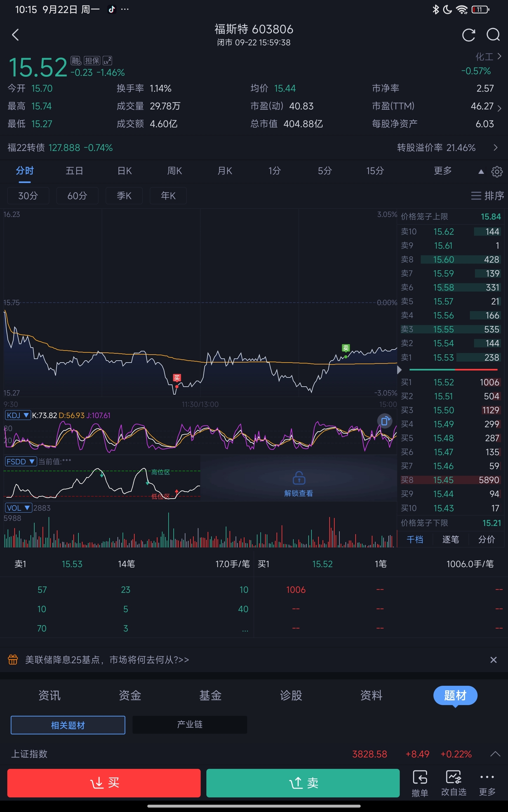Collapse the extra period options triangle
The width and height of the screenshot is (508, 812).
pos(481,172)
